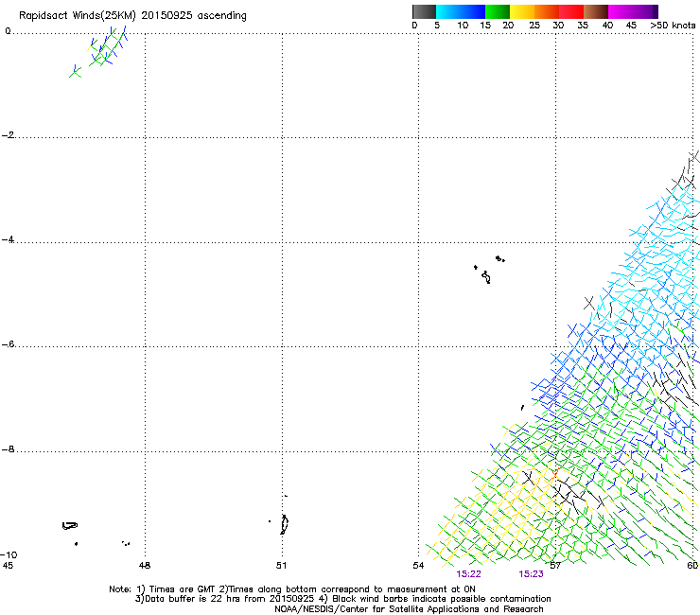Click the latitude label -8

(x=8, y=449)
